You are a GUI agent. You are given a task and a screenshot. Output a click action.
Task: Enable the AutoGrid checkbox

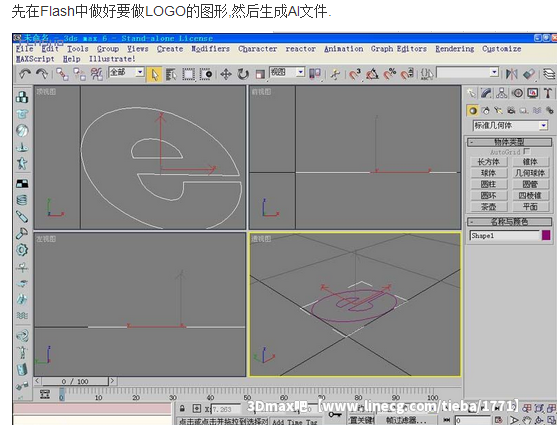point(527,151)
